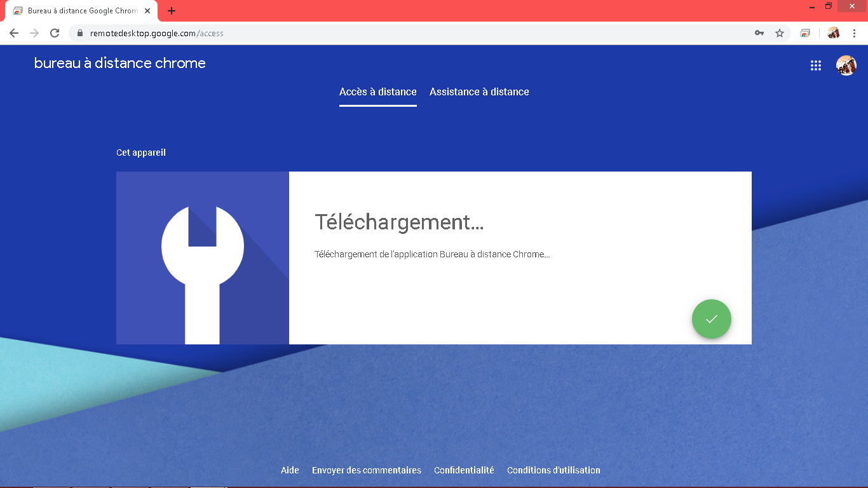Open the Chrome three-dot menu
The height and width of the screenshot is (488, 868).
854,33
